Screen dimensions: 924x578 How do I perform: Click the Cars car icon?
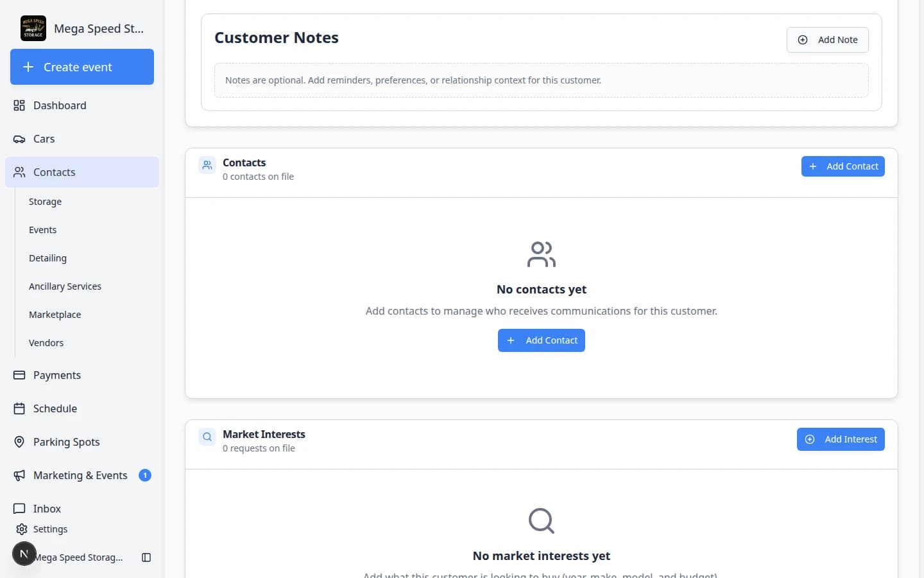[x=19, y=139]
